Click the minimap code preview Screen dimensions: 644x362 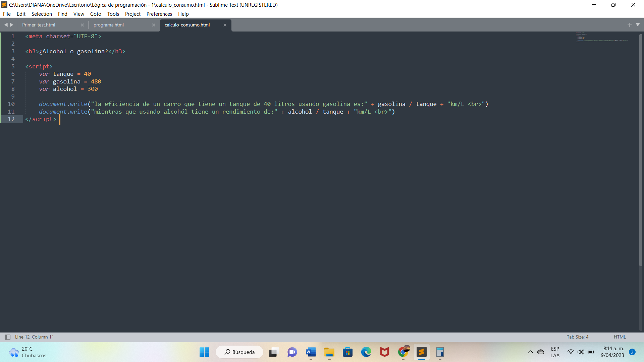click(602, 38)
